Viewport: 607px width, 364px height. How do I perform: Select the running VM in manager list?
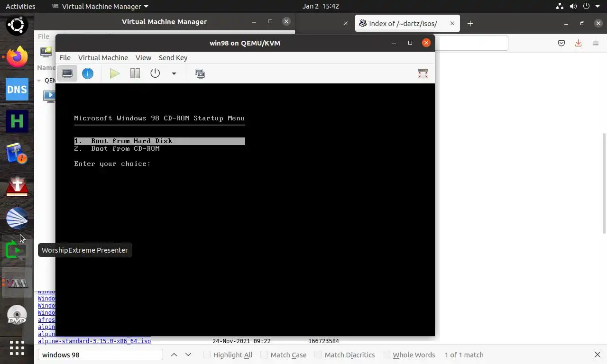coord(49,96)
